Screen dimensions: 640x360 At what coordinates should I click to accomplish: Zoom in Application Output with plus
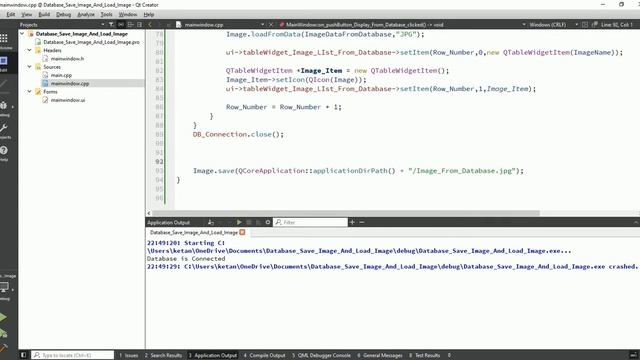[x=352, y=222]
